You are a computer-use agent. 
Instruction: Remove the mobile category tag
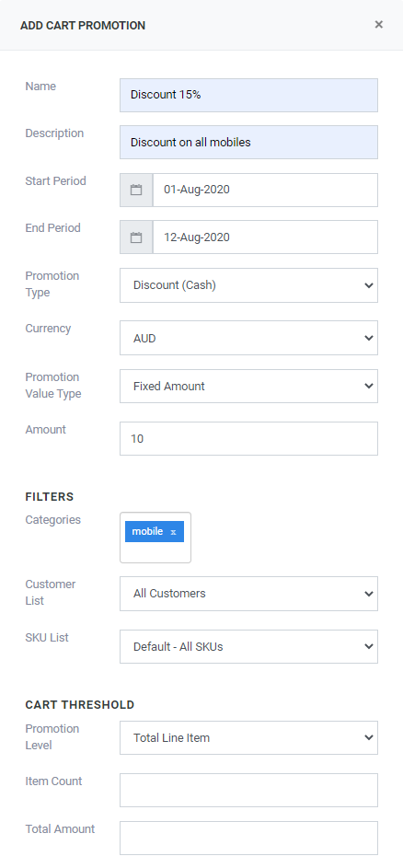pyautogui.click(x=173, y=532)
